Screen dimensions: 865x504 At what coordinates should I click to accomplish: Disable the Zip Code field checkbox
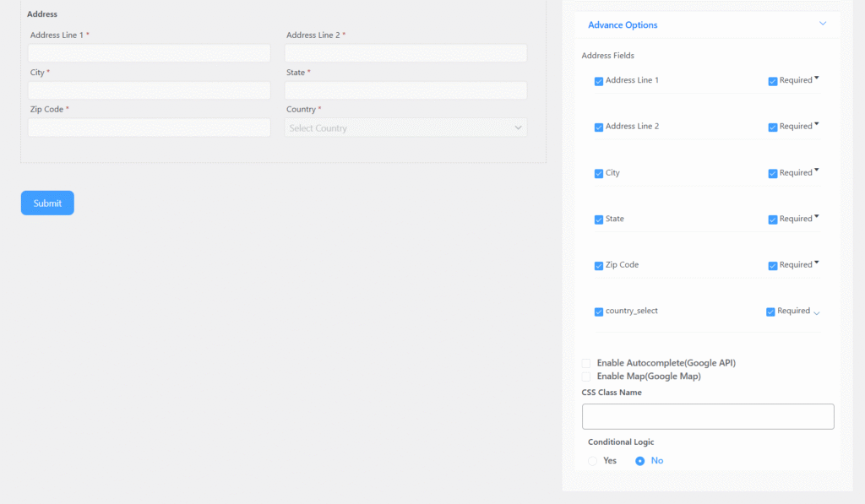coord(599,265)
